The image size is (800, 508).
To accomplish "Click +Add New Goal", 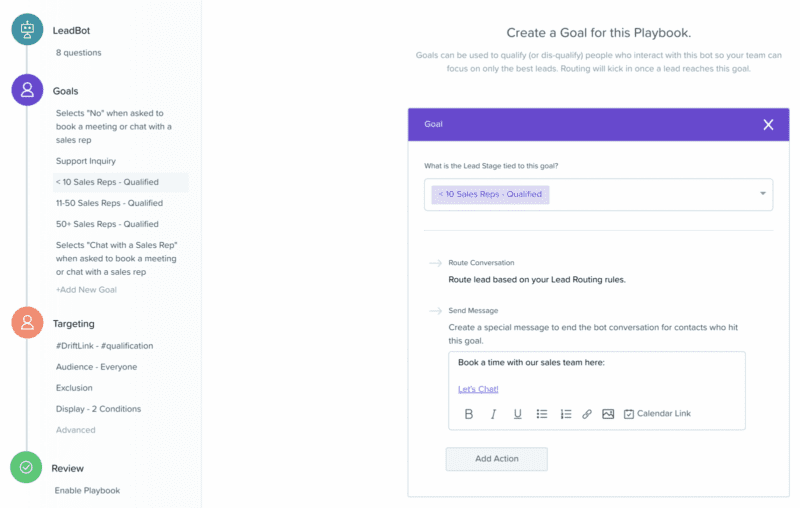I will (86, 290).
